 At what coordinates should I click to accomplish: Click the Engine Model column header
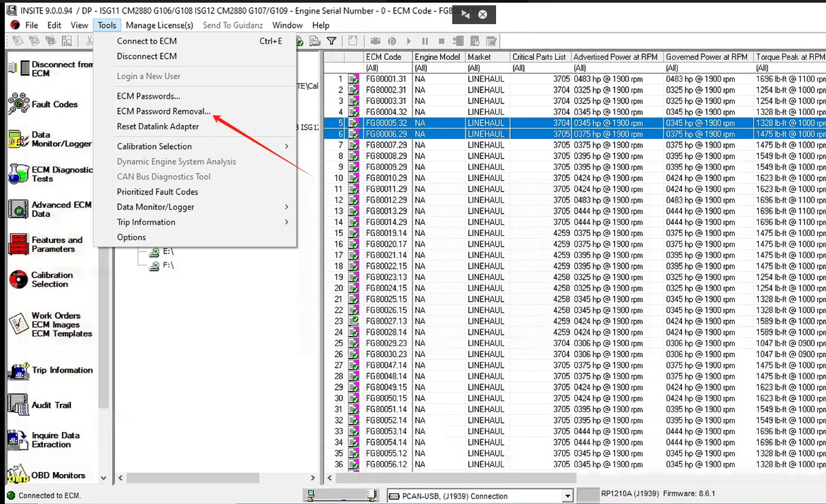click(437, 57)
